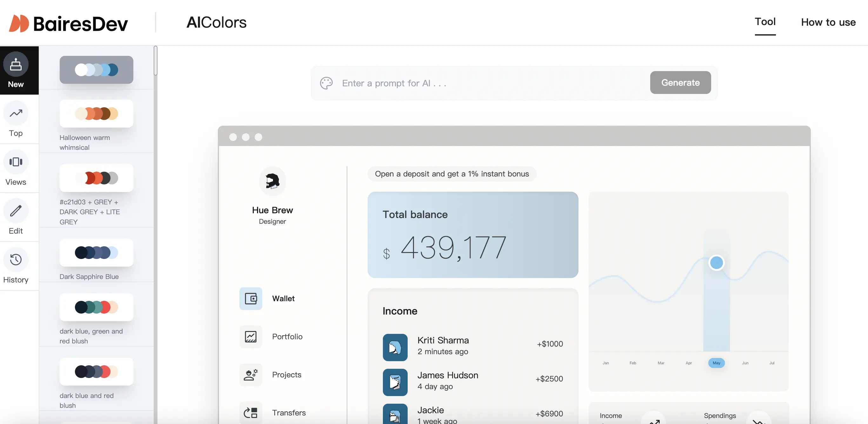The image size is (868, 424).
Task: Open the Views sidebar icon
Action: click(x=16, y=162)
